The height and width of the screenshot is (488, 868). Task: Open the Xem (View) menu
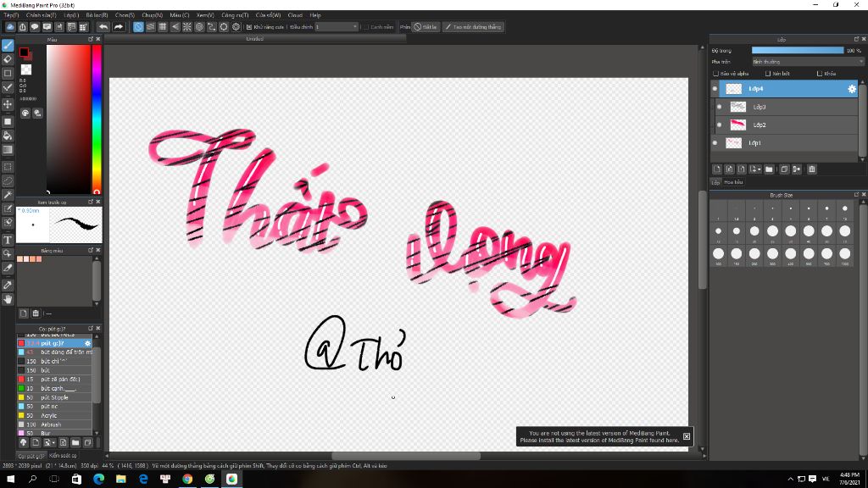[x=205, y=15]
